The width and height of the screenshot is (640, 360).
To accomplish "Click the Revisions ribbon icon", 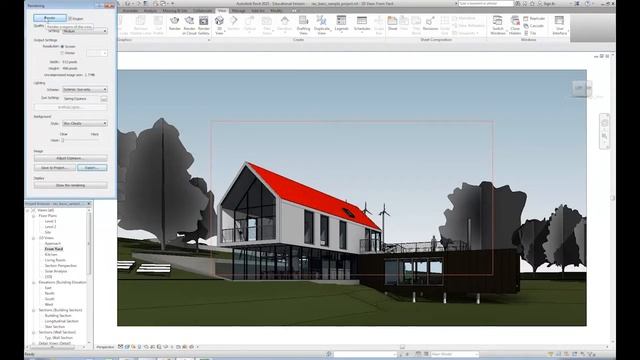I will point(430,24).
